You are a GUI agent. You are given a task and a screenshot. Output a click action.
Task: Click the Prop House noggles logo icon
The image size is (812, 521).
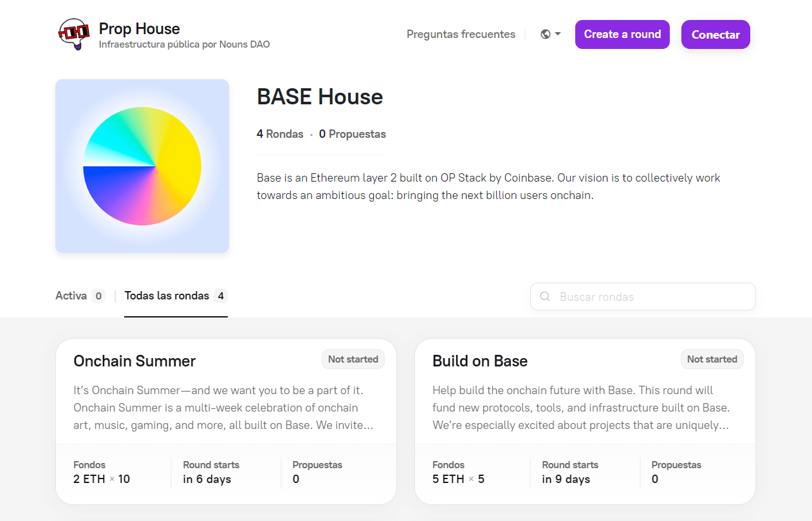[73, 34]
